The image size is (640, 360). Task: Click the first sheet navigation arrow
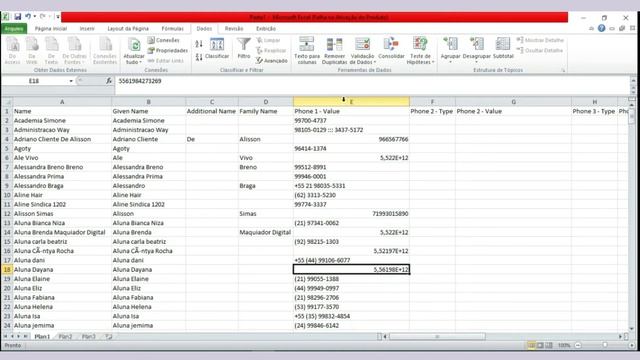[x=5, y=336]
